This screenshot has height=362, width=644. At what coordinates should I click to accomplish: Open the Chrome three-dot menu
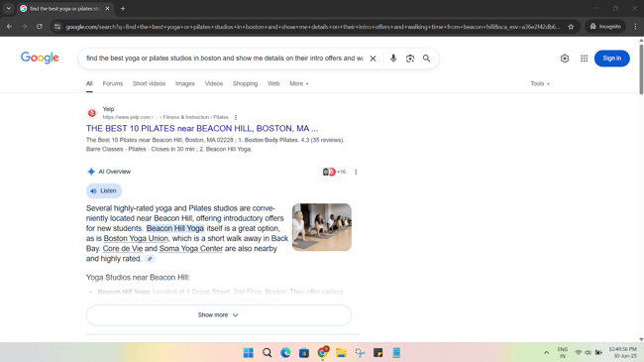coord(635,27)
